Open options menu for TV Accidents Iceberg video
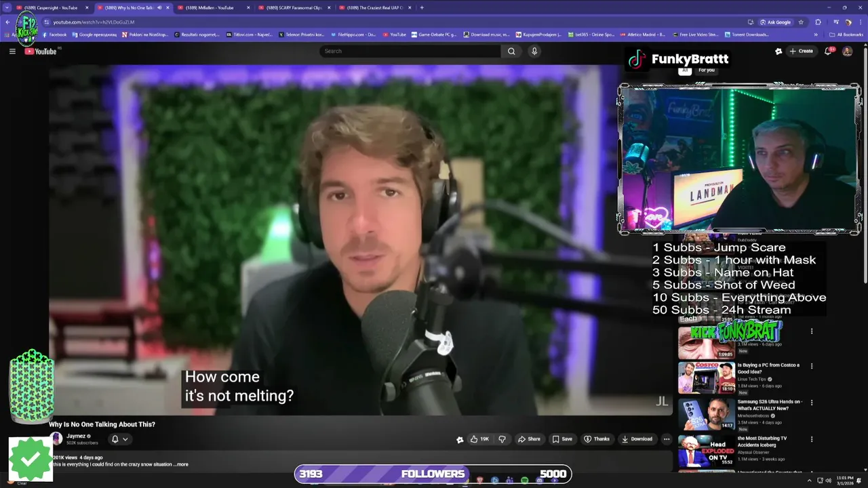Viewport: 868px width, 488px height. [x=812, y=439]
